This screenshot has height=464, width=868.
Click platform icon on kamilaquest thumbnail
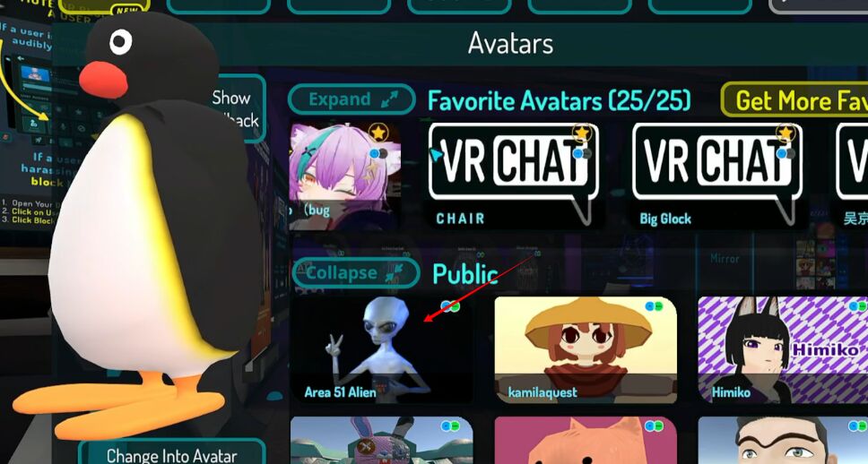click(654, 305)
